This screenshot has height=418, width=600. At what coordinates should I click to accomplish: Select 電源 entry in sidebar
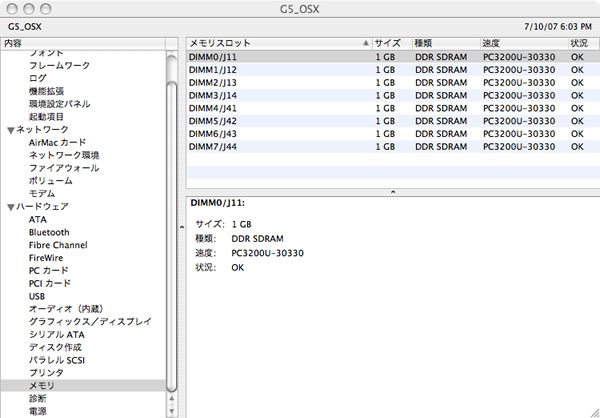coord(38,412)
